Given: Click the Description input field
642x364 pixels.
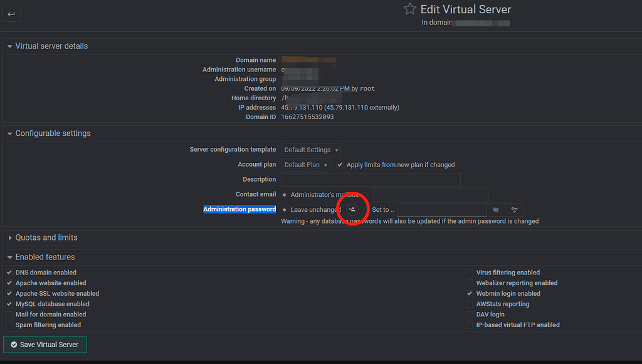Looking at the screenshot, I should [371, 179].
